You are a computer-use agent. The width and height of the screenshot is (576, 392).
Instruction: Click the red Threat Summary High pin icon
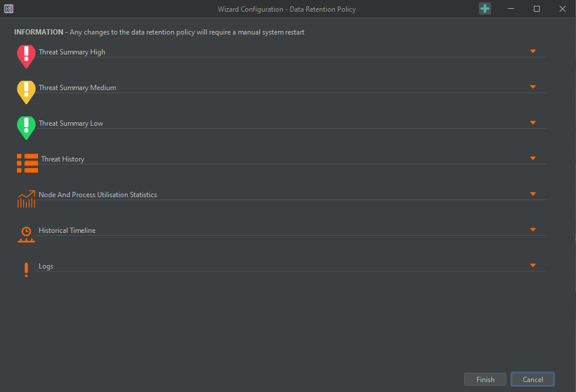coord(26,56)
